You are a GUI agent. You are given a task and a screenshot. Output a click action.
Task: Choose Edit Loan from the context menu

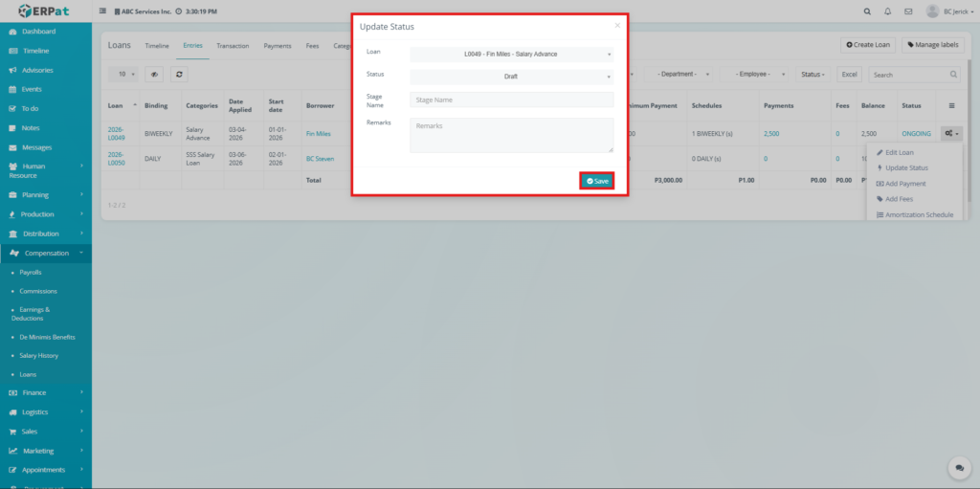click(x=895, y=152)
